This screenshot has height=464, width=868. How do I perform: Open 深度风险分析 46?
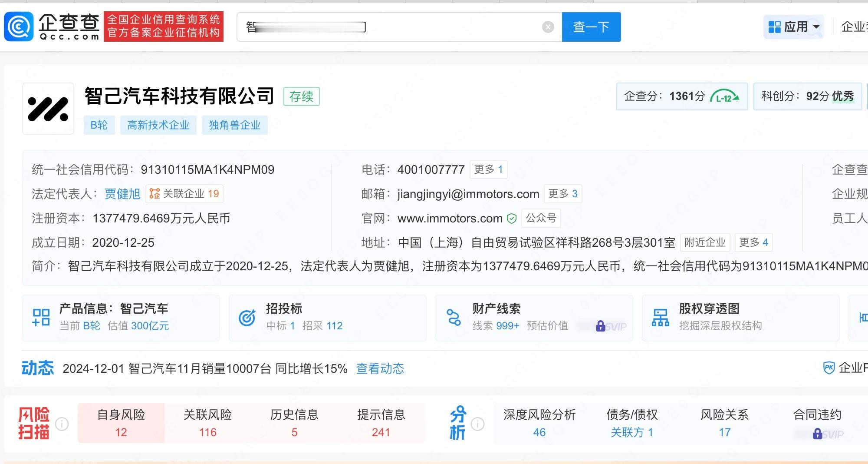click(539, 423)
